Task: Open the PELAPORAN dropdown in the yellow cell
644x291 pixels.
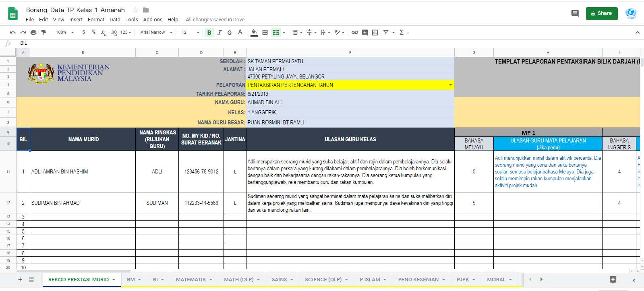Action: tap(450, 85)
